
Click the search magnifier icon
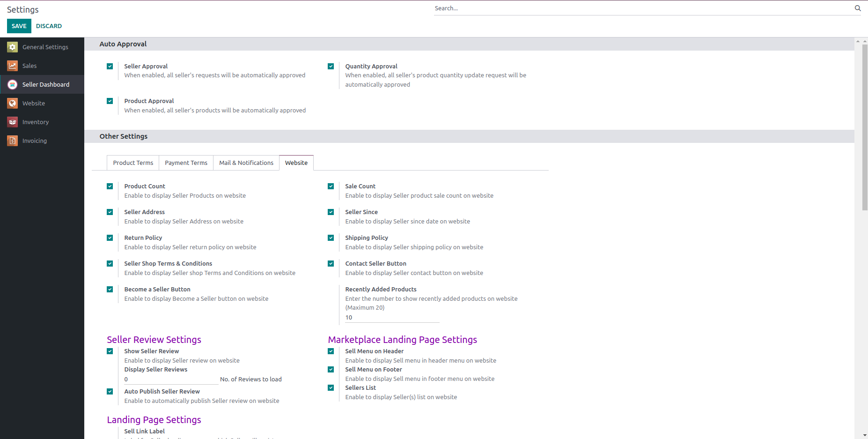click(858, 8)
